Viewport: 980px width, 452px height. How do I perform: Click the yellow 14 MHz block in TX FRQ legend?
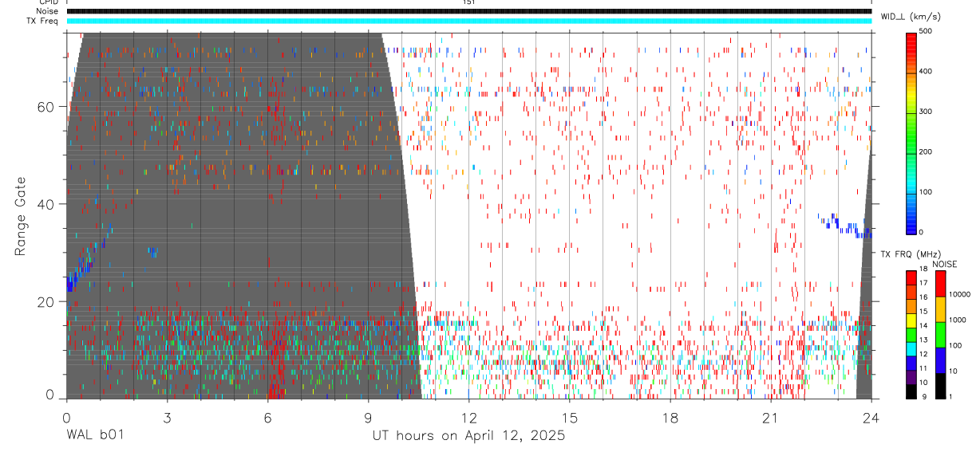tap(911, 325)
